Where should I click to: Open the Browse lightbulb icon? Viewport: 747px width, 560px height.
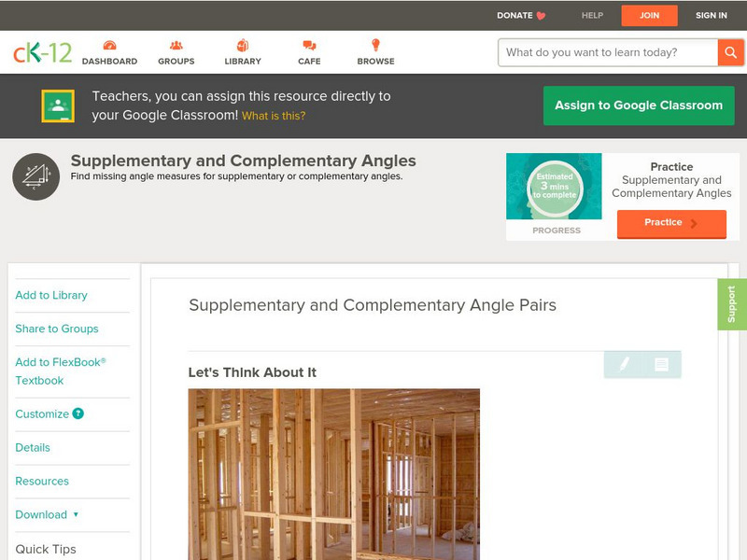pyautogui.click(x=376, y=45)
